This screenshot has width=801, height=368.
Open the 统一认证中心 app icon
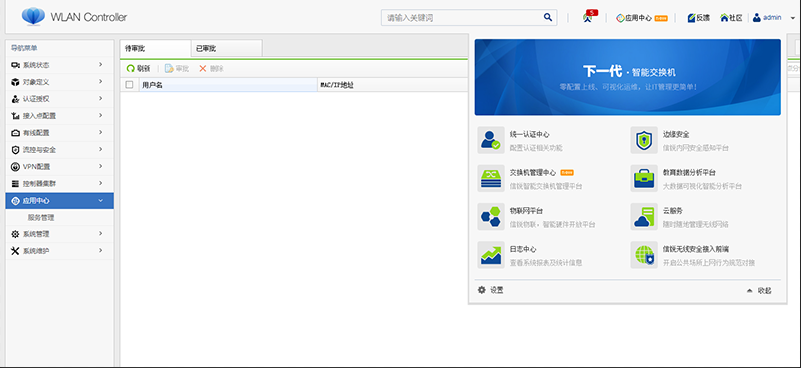click(491, 140)
